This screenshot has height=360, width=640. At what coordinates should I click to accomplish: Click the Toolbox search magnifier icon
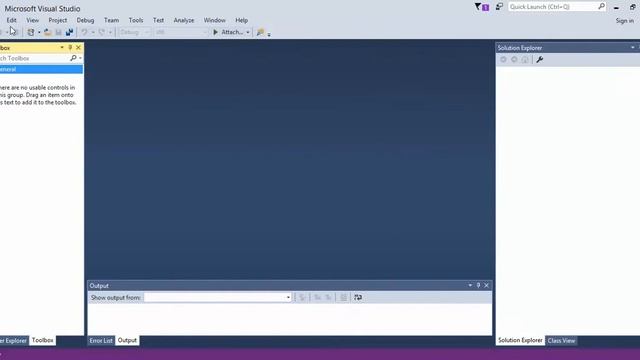tap(73, 58)
